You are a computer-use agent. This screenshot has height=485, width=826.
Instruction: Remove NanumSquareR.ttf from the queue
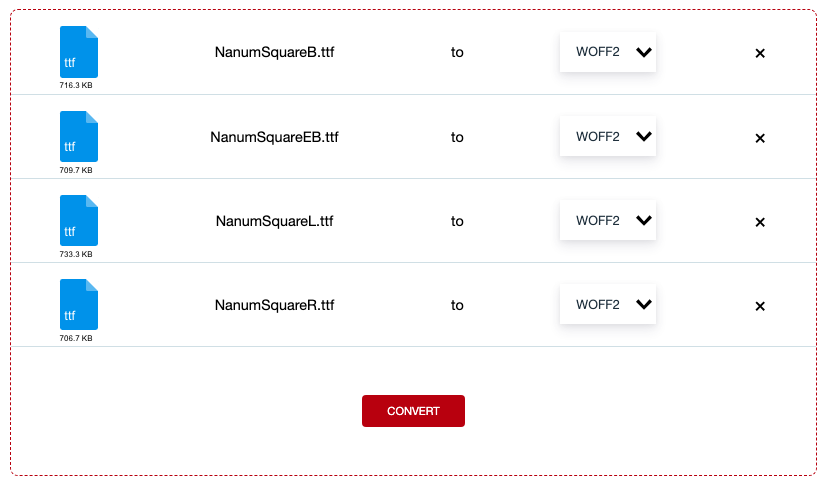coord(760,306)
